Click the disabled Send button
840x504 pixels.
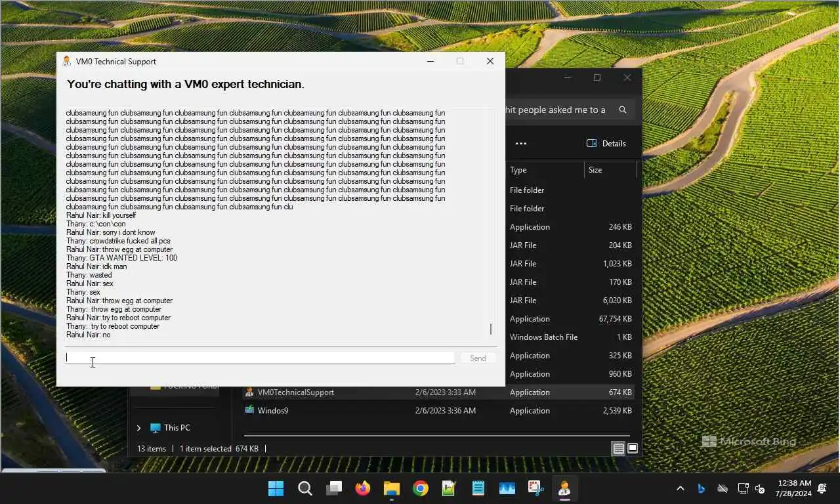478,358
